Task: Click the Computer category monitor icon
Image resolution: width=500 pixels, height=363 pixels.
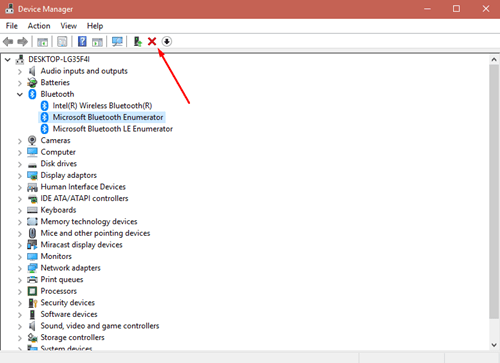Action: click(32, 152)
